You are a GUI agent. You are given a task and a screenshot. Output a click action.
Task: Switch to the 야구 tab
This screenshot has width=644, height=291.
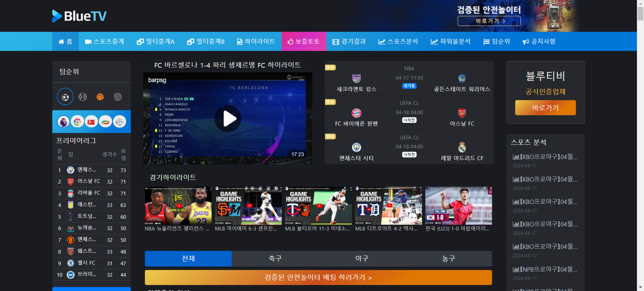point(362,259)
